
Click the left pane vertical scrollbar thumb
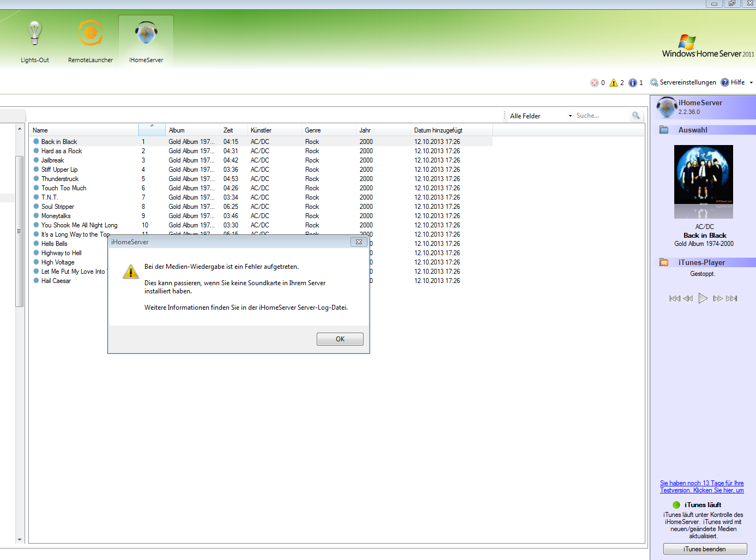[x=20, y=231]
